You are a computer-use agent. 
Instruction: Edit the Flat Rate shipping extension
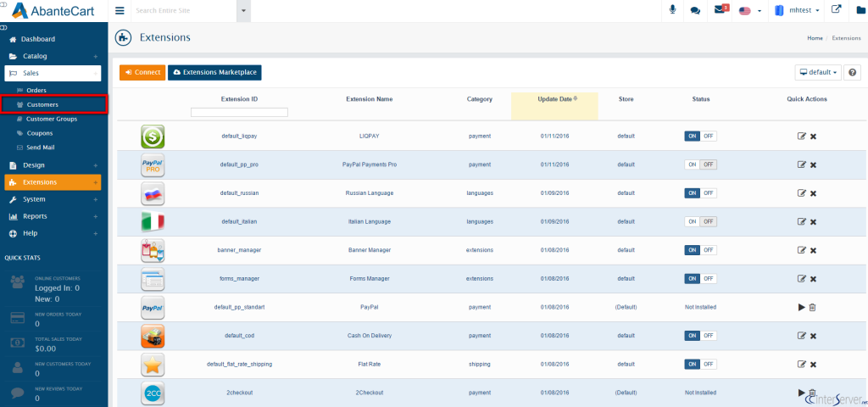[801, 365]
